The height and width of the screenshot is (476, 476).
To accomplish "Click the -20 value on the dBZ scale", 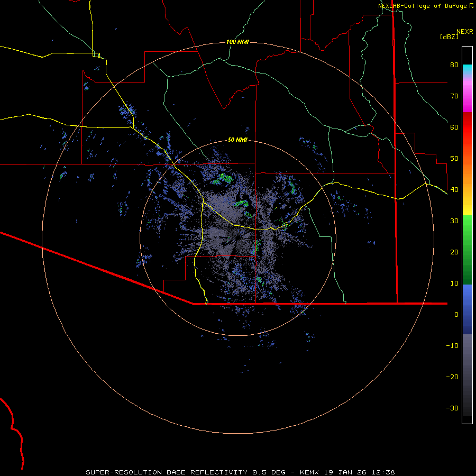I will (452, 377).
